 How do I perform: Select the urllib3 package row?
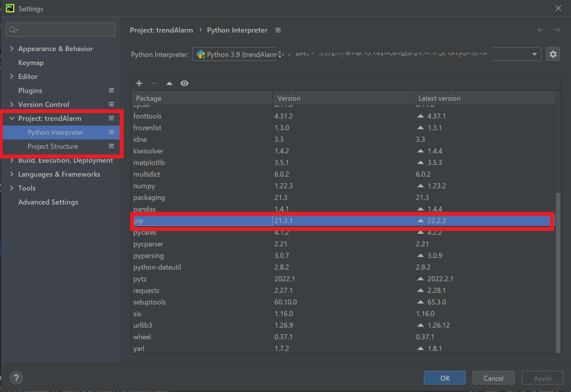coord(343,325)
